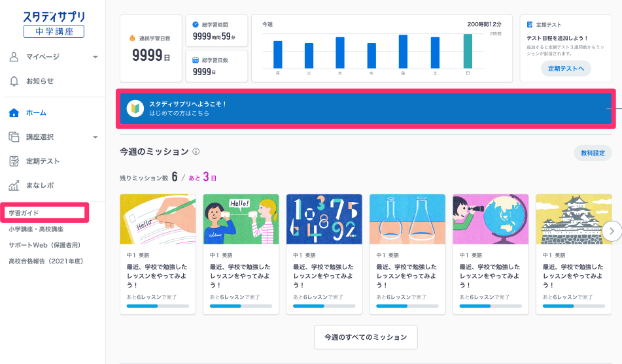The height and width of the screenshot is (364, 622).
Task: Open サポートWeb（保護者用） link
Action: [45, 245]
